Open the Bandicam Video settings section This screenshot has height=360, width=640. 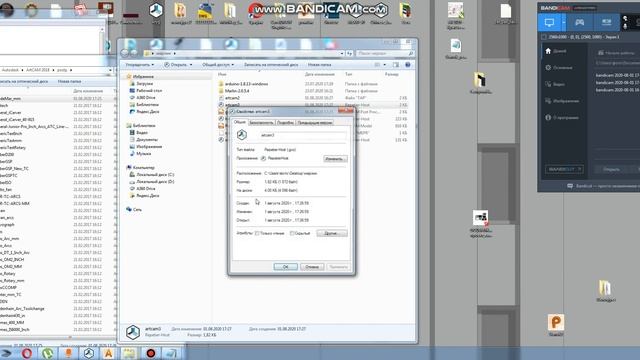point(555,84)
